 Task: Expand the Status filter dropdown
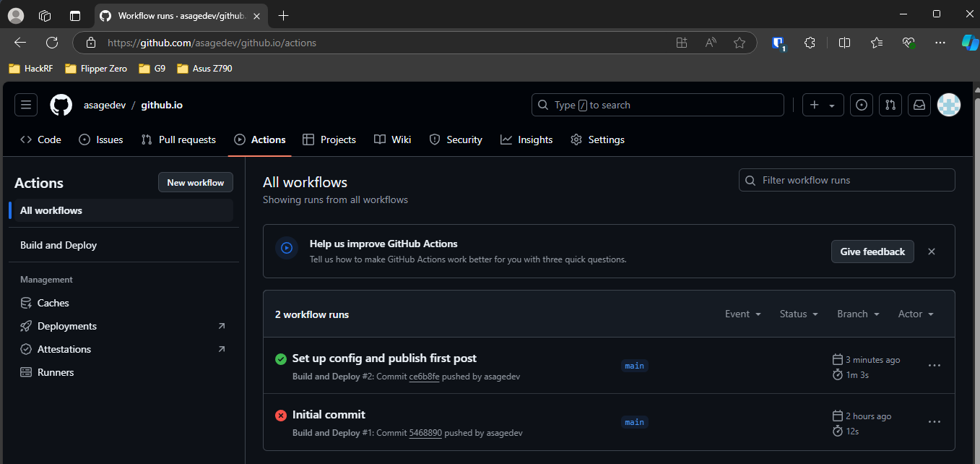(799, 314)
